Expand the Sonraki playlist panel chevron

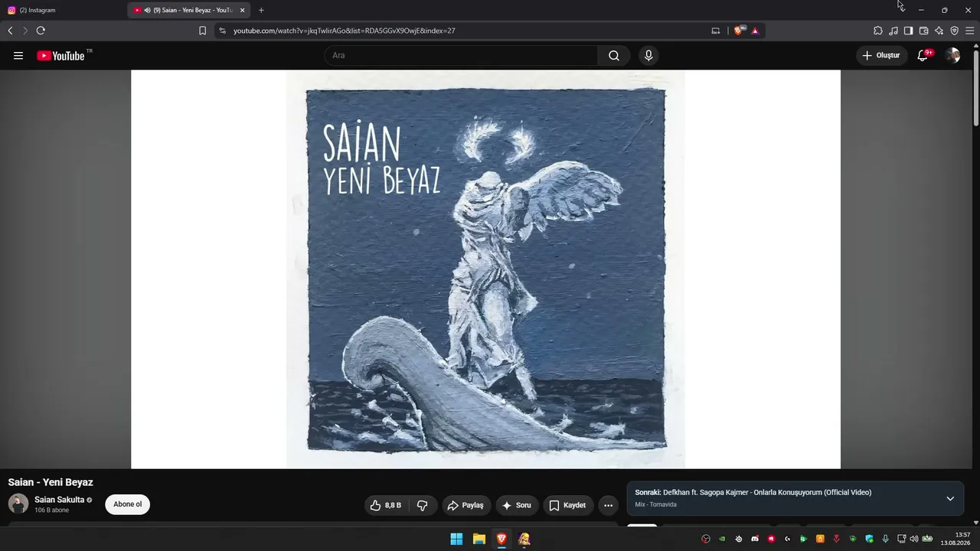pos(950,499)
